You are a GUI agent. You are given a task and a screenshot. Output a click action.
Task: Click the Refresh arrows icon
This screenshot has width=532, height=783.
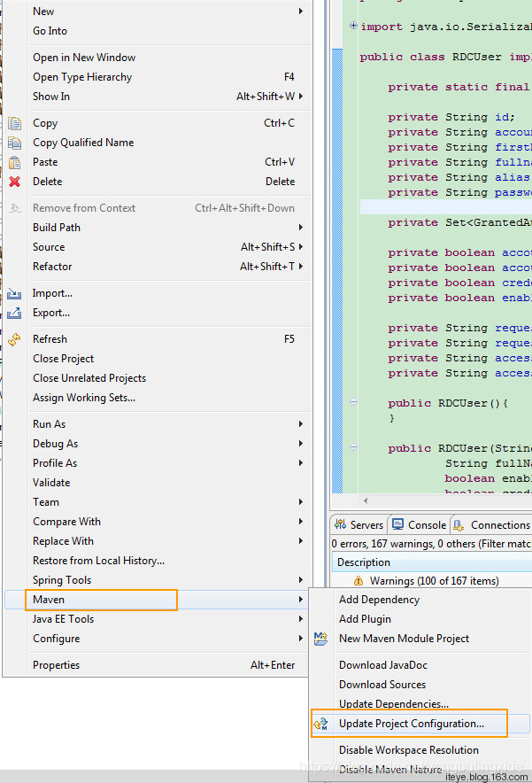14,339
